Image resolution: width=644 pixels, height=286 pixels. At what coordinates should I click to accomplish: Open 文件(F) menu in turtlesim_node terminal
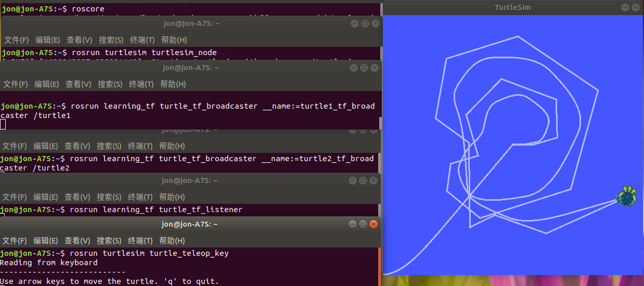16,40
